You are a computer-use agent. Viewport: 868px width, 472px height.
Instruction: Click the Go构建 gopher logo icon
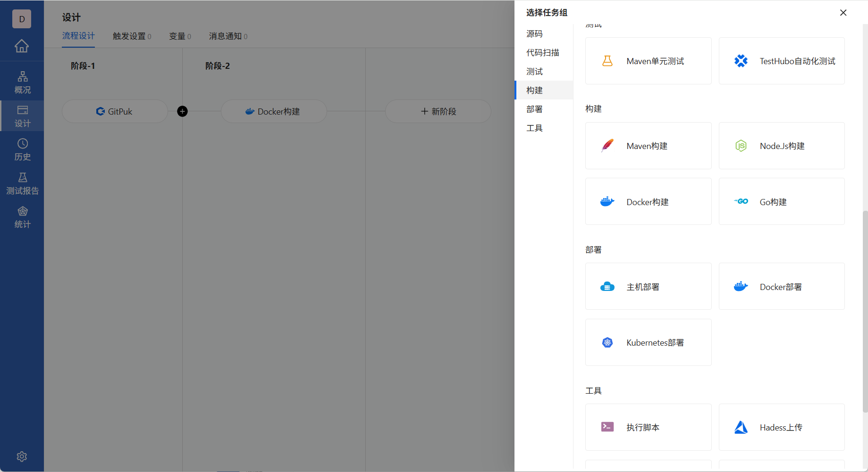(x=741, y=201)
